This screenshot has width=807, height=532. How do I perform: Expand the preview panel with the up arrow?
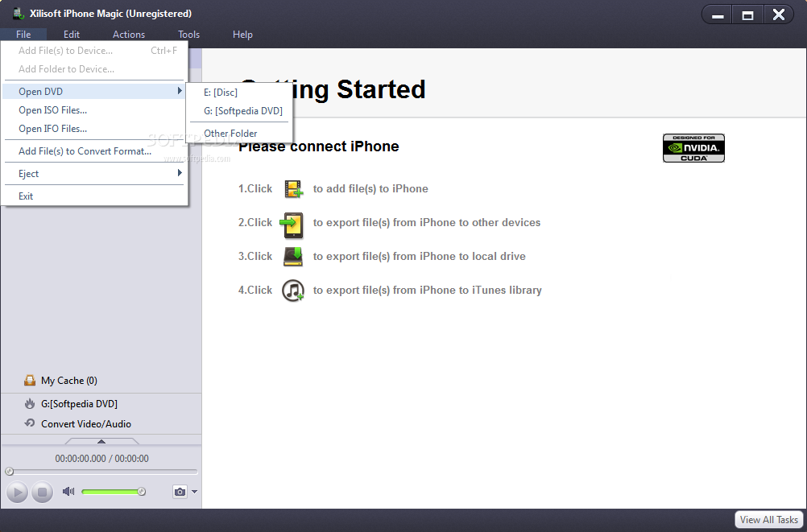point(101,441)
